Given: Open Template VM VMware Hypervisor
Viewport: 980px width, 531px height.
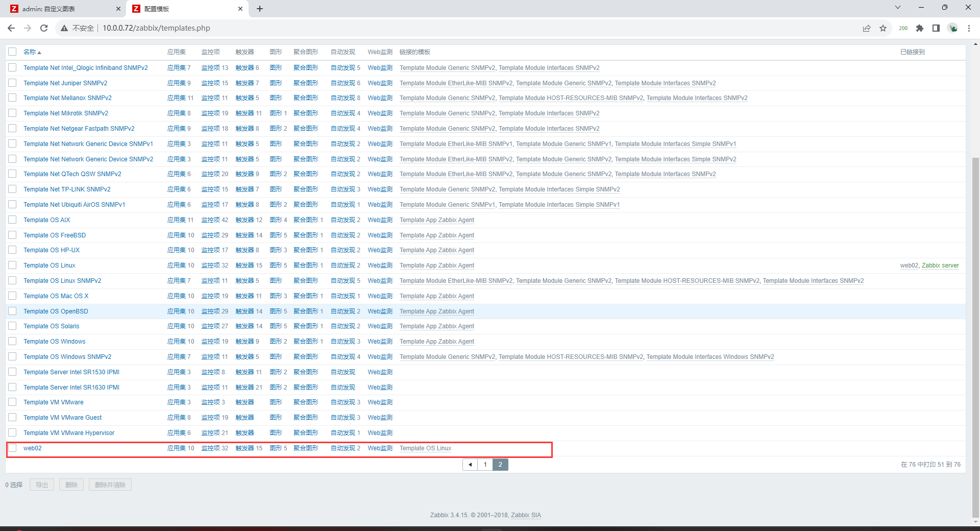Looking at the screenshot, I should (69, 433).
